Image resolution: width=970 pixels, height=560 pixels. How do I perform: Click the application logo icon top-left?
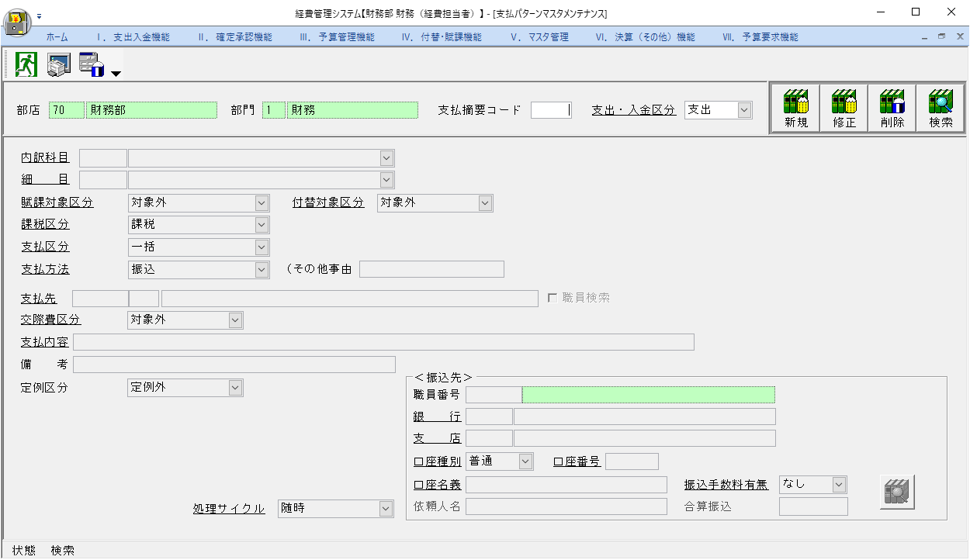17,22
